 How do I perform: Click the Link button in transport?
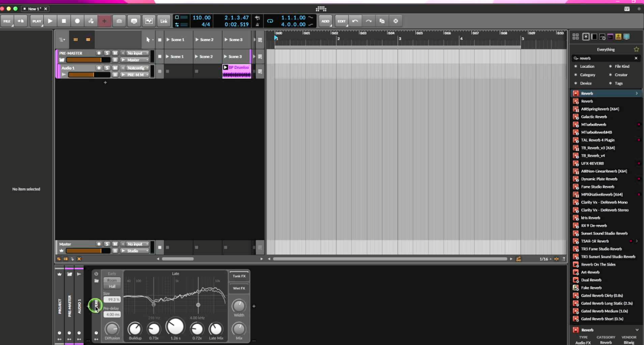click(x=164, y=21)
